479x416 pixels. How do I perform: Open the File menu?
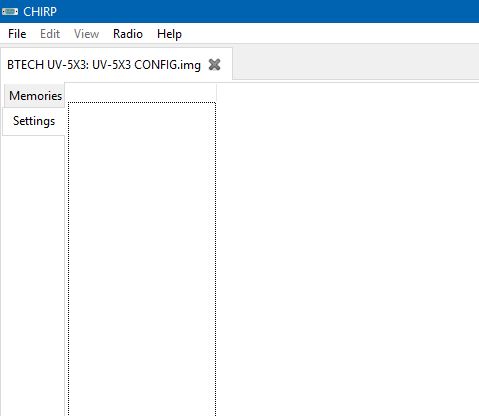[17, 34]
